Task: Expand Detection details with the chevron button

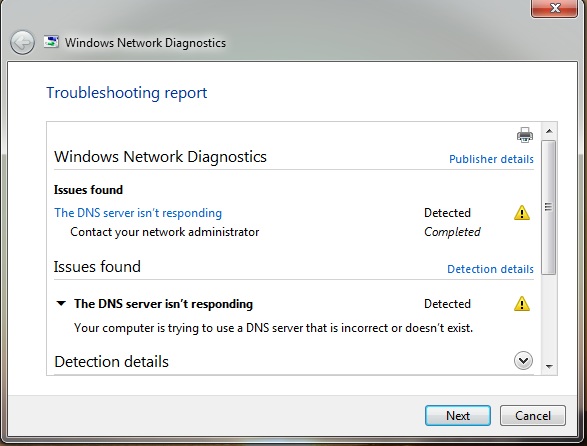Action: [x=523, y=361]
